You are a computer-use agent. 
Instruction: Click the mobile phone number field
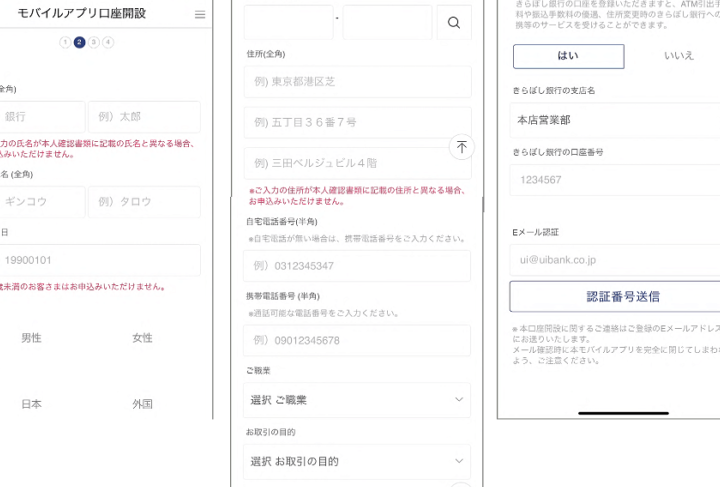pyautogui.click(x=357, y=340)
